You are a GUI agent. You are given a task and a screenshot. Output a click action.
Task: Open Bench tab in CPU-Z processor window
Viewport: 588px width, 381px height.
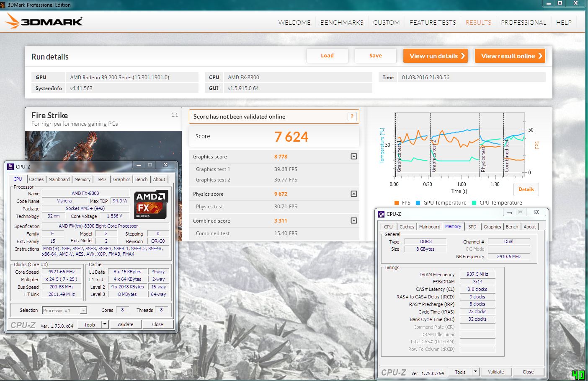(142, 179)
